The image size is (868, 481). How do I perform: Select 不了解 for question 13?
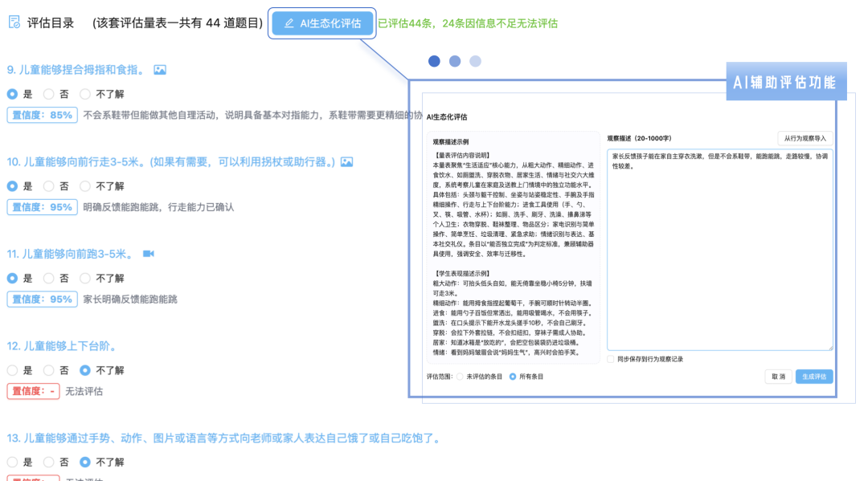point(84,463)
